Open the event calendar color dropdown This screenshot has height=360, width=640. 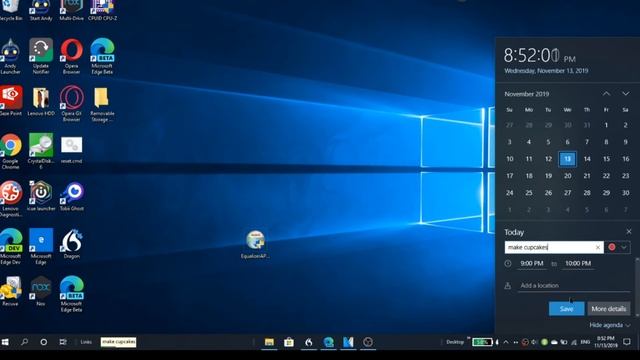coord(624,247)
